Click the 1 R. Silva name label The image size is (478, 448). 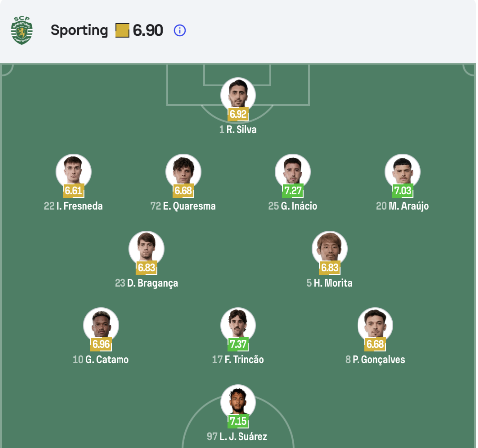(238, 130)
